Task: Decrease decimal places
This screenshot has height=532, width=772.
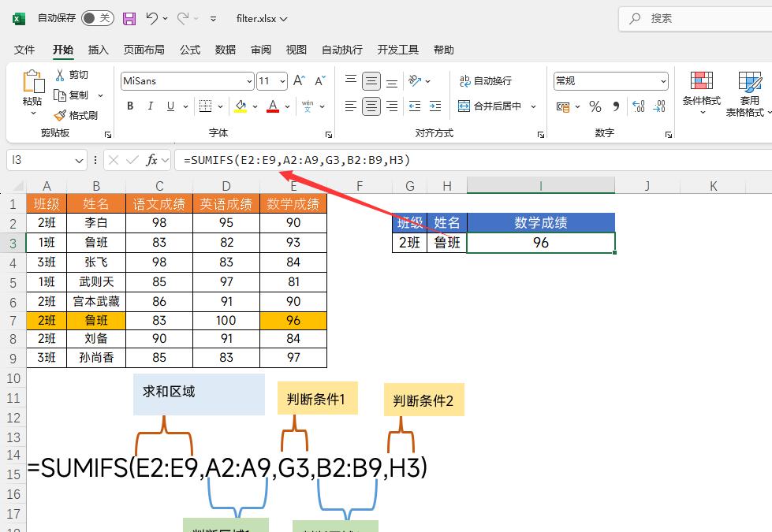Action: point(659,106)
